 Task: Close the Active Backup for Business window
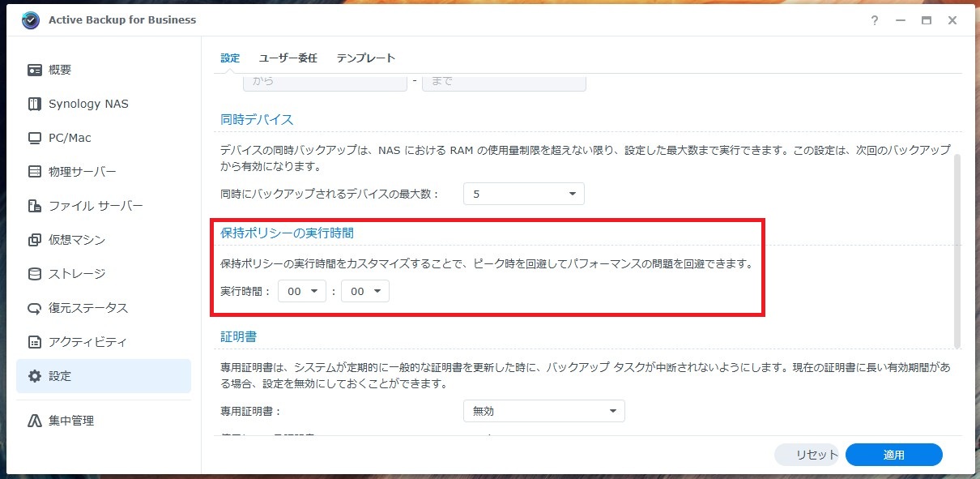click(951, 20)
